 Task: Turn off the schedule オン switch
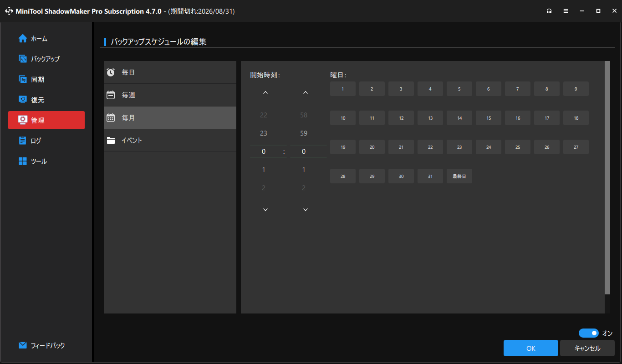[588, 333]
